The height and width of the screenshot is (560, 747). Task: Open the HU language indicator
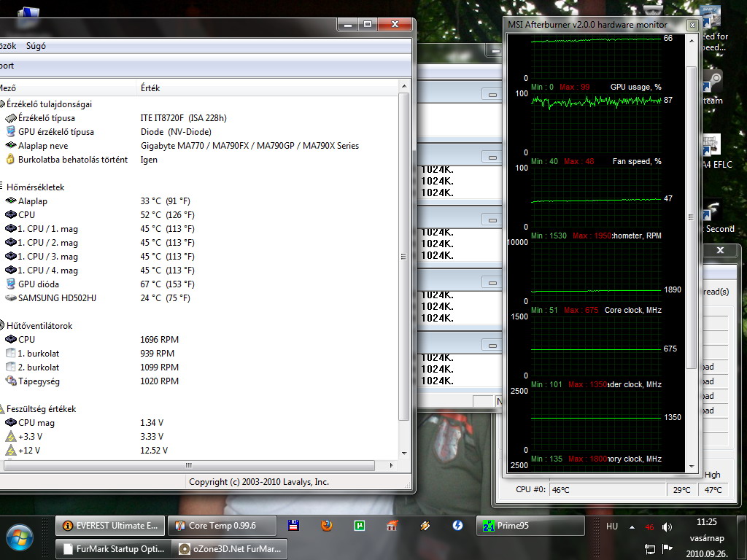coord(612,526)
